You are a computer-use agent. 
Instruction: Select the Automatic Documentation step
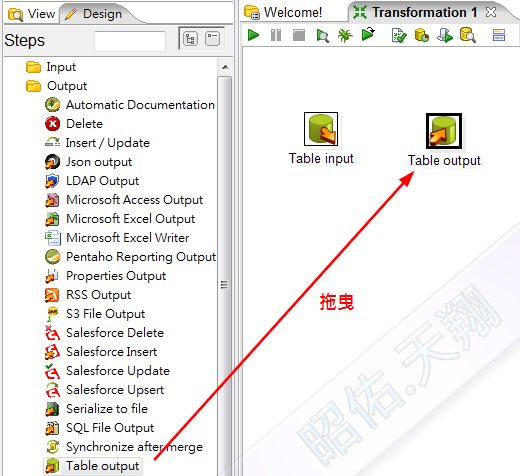tap(130, 105)
